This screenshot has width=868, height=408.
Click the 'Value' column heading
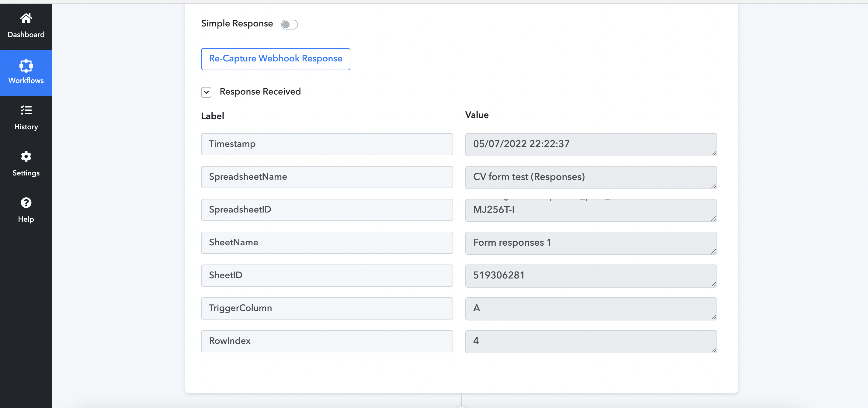point(477,115)
